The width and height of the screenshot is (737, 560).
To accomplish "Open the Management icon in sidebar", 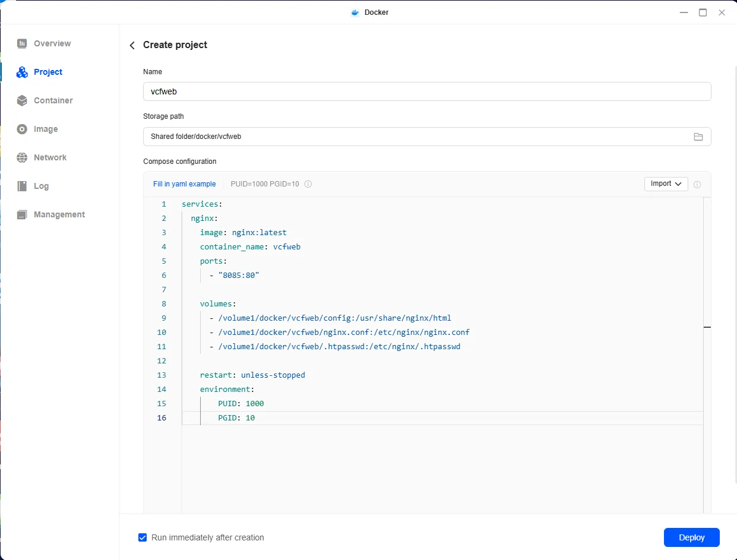I will [x=22, y=214].
